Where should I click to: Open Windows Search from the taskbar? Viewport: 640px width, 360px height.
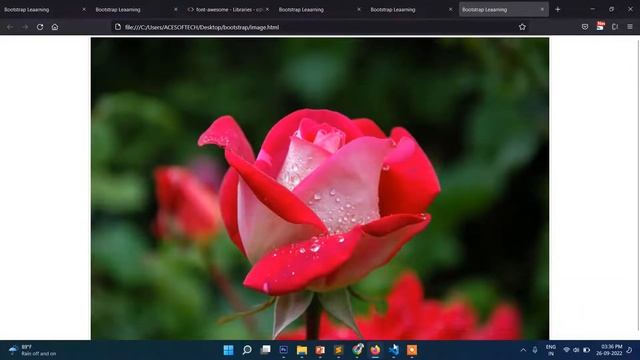(x=247, y=350)
